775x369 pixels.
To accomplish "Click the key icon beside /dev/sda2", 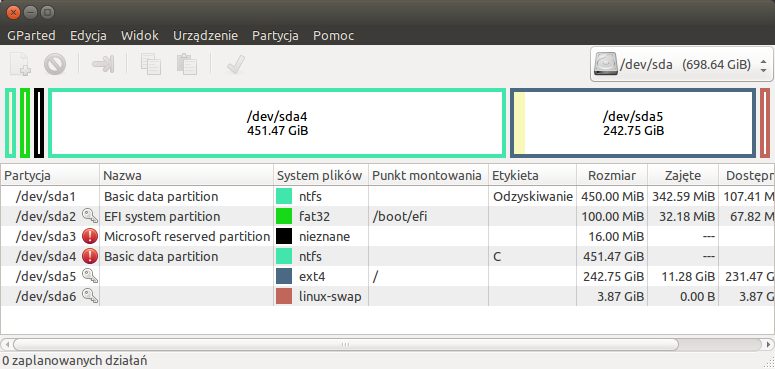I will pos(89,216).
